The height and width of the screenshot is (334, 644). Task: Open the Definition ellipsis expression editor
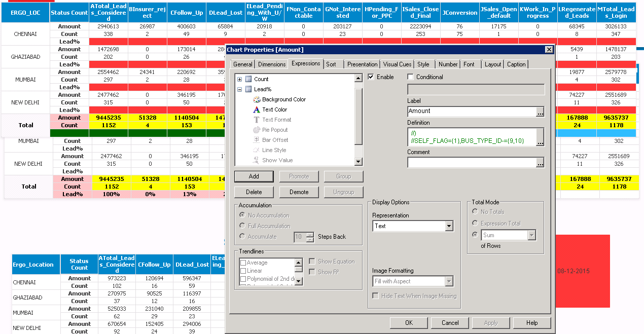tap(540, 137)
